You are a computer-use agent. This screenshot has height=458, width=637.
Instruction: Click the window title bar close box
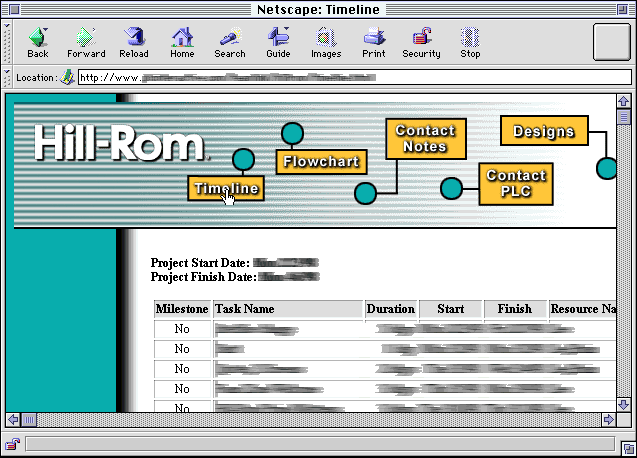(14, 9)
